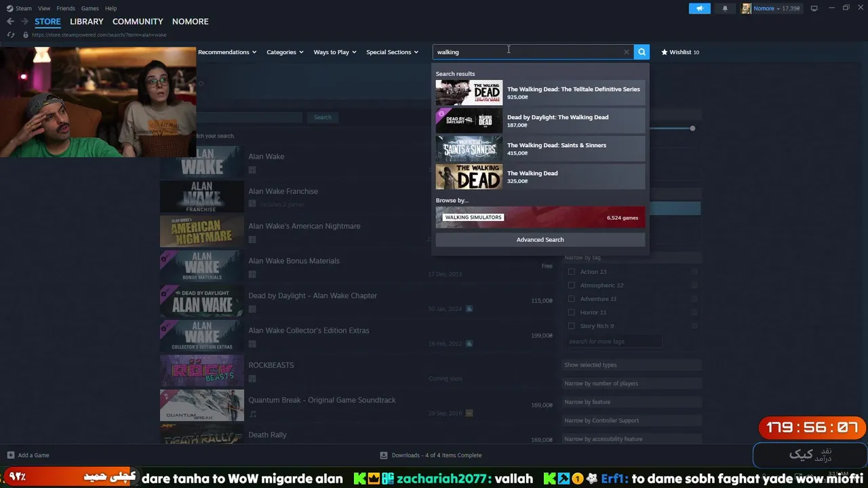Open the Games menu
This screenshot has height=488, width=868.
pyautogui.click(x=90, y=8)
